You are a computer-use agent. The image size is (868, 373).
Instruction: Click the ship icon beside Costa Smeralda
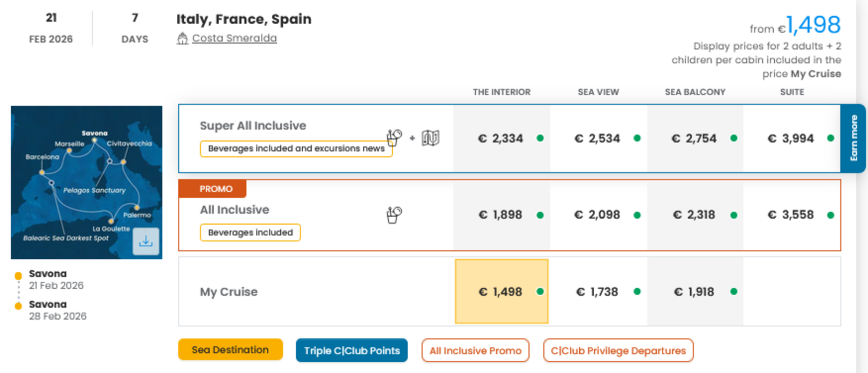182,38
